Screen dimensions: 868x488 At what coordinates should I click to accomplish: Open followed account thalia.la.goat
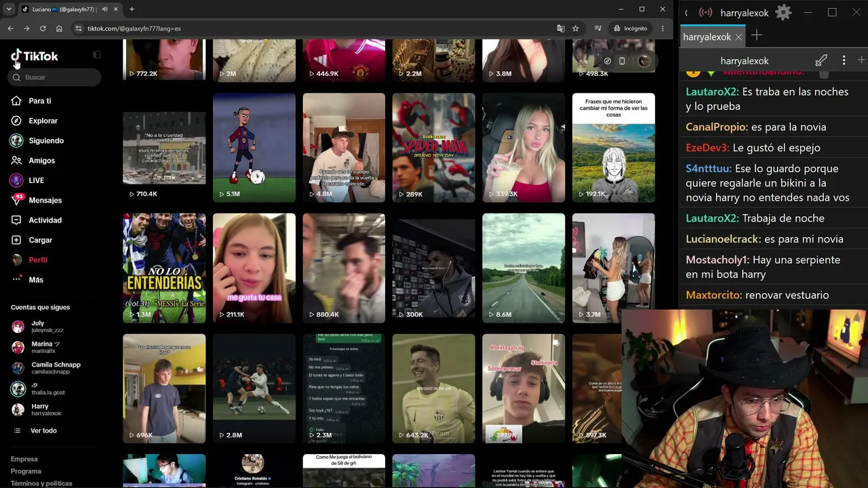point(47,389)
